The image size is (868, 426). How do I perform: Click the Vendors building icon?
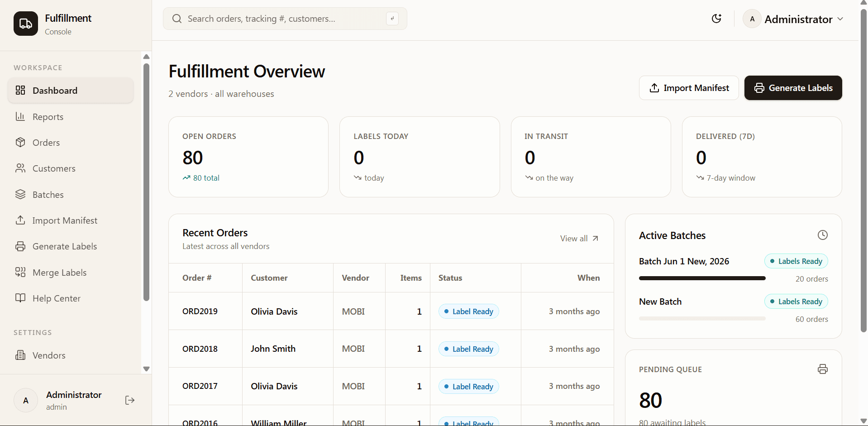point(20,355)
